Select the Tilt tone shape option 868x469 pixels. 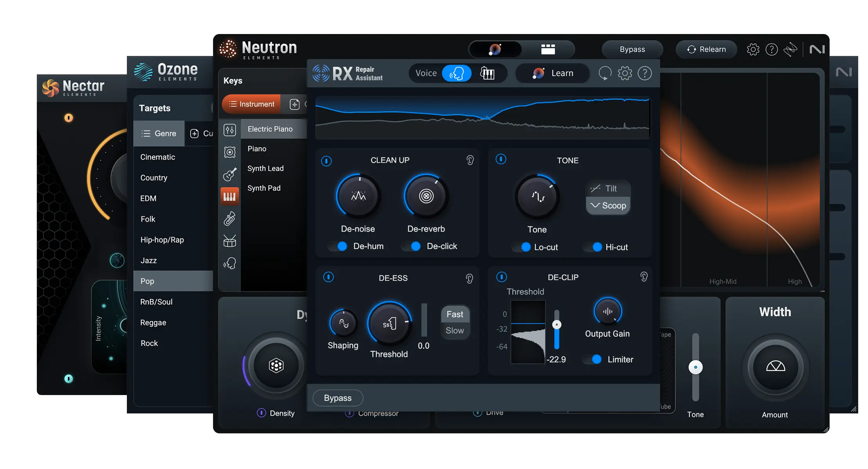click(x=608, y=189)
